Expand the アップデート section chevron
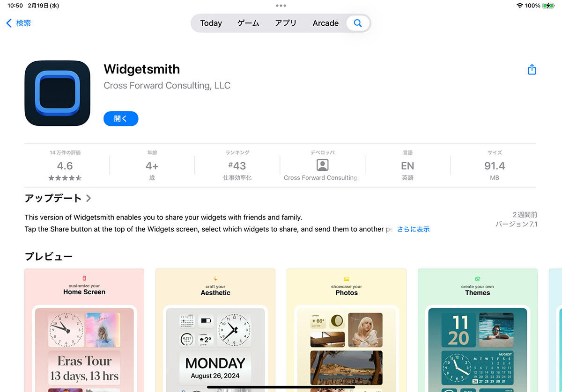Screen dimensions: 562x392 tap(89, 198)
